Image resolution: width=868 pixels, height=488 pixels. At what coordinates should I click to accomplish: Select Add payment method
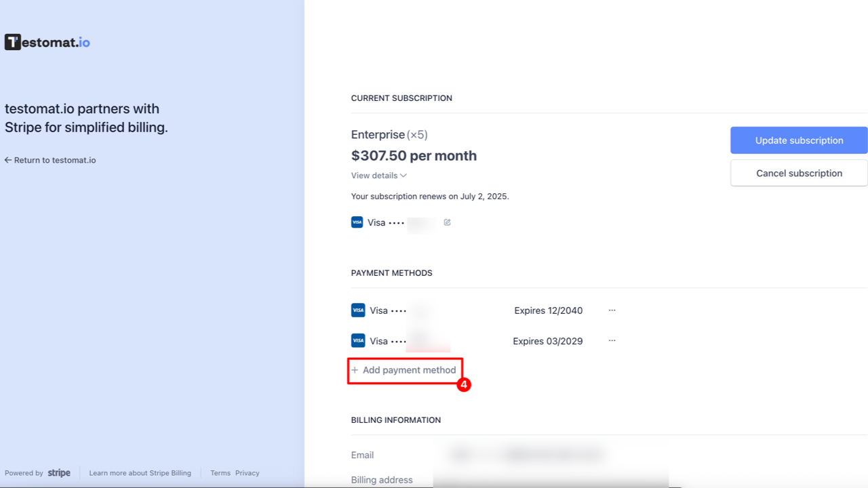409,370
